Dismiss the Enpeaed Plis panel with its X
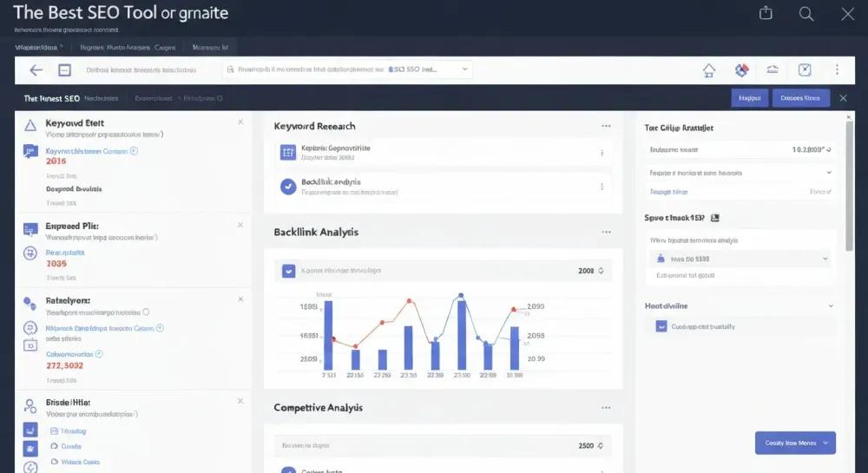Screen dimensions: 868x473 pos(240,225)
